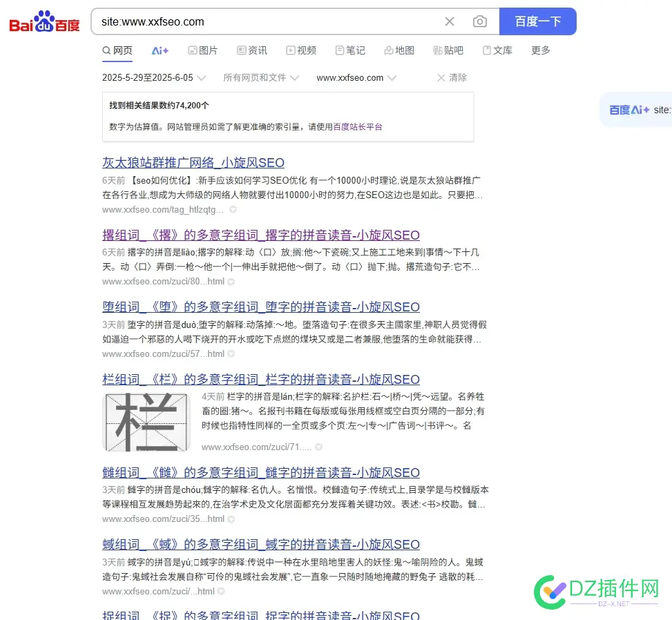Screen dimensions: 672x620
Task: Click the document icon beside 文库
Action: click(487, 50)
